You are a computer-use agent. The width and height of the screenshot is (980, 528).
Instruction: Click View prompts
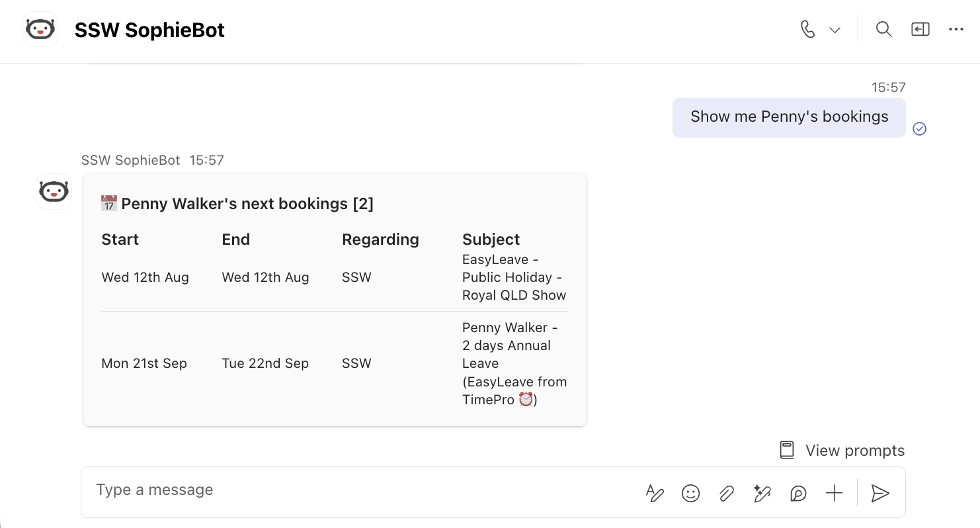(x=842, y=451)
